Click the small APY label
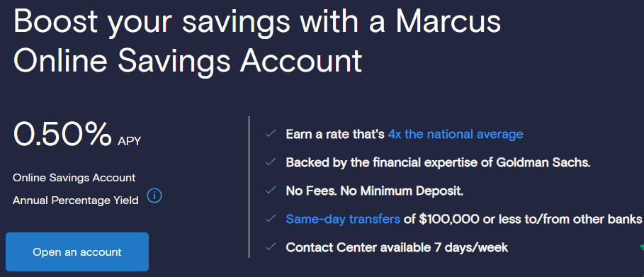This screenshot has height=277, width=644. [129, 142]
